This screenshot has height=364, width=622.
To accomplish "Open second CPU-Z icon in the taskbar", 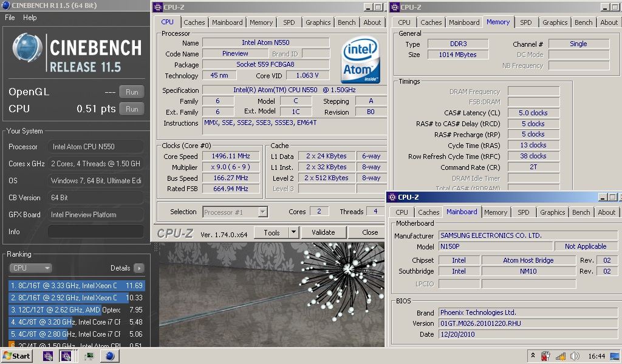I will [66, 356].
